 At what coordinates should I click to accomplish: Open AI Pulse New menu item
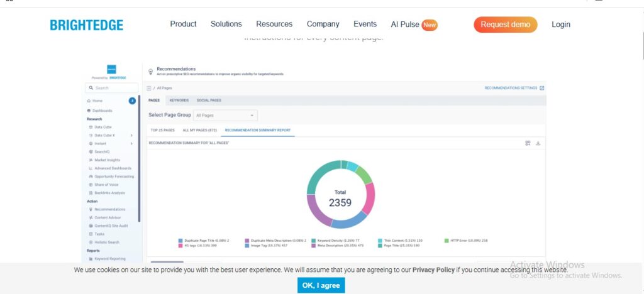(414, 24)
